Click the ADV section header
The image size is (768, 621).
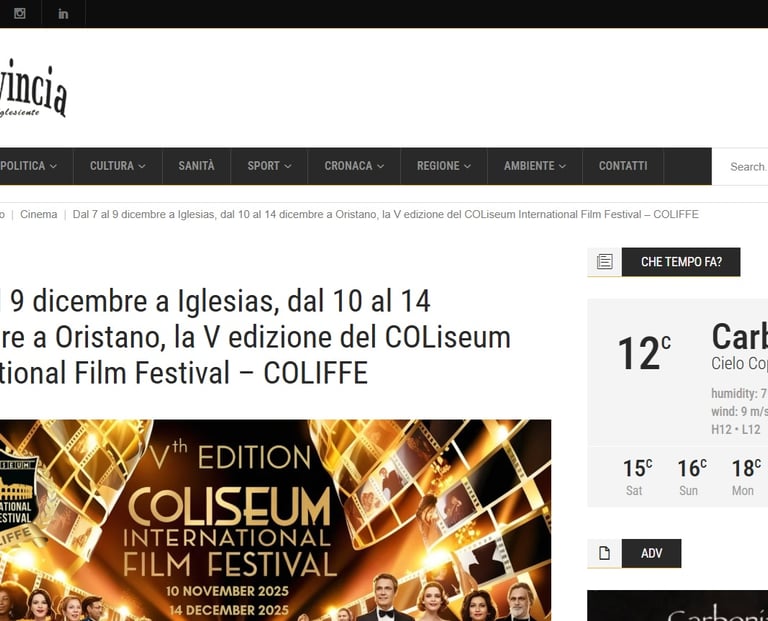(x=651, y=553)
